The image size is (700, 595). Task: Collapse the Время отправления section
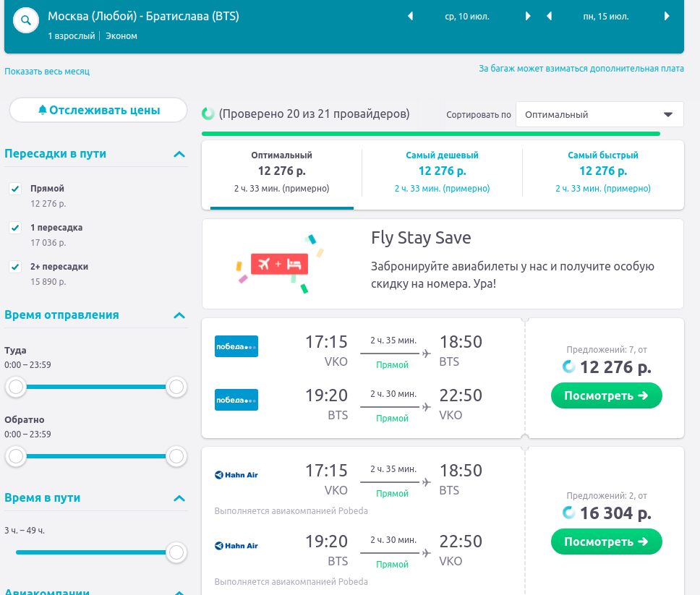179,315
